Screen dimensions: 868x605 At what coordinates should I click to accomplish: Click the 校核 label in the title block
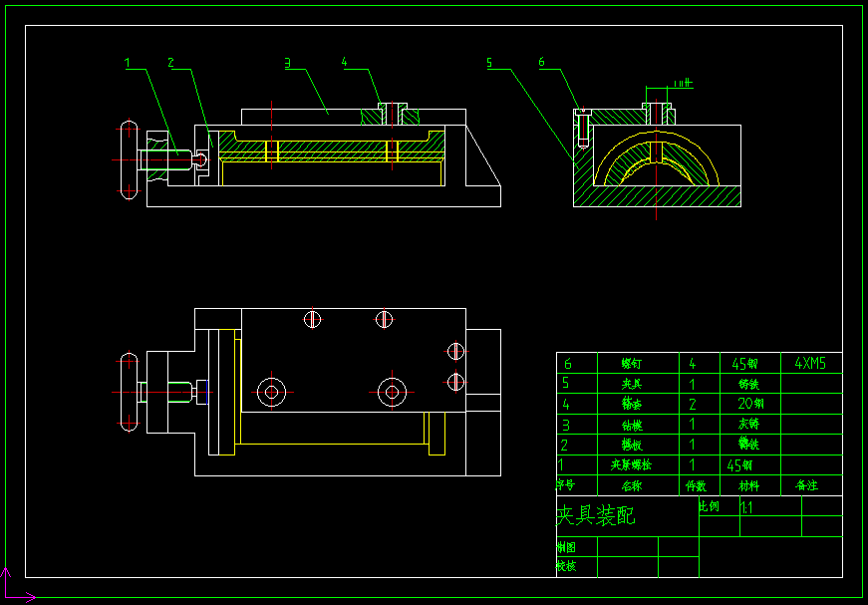566,566
